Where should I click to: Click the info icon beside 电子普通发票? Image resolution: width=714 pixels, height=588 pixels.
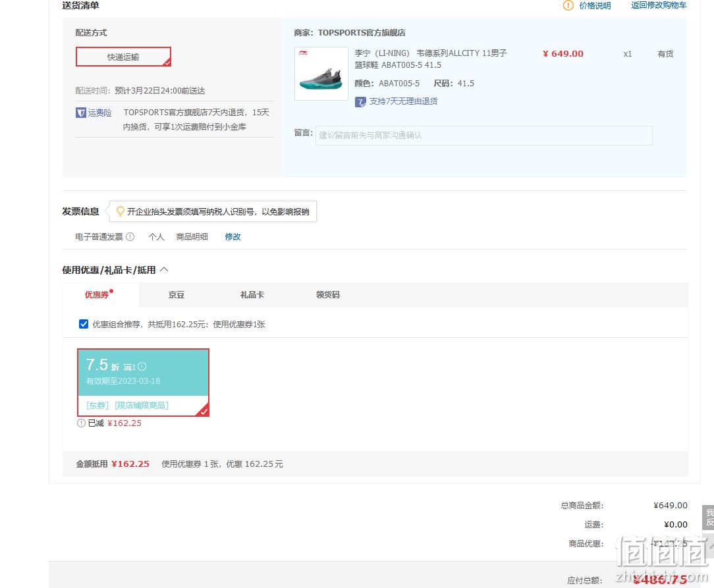(130, 236)
